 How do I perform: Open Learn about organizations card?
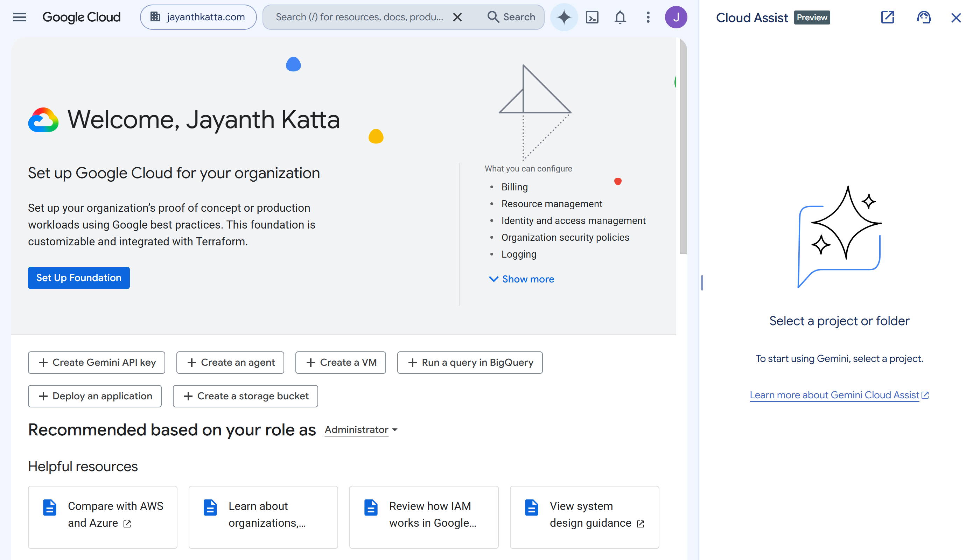(x=263, y=517)
